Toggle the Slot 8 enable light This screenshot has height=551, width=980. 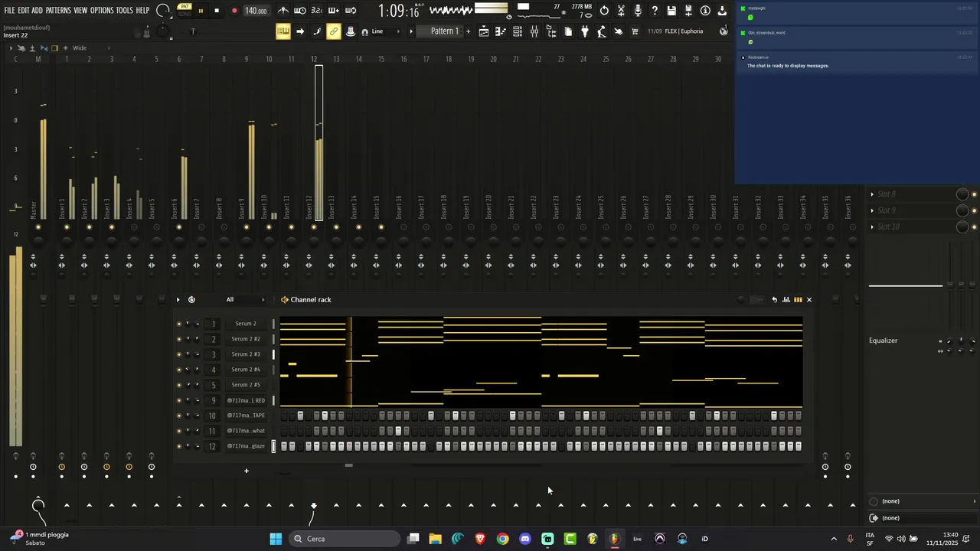974,194
